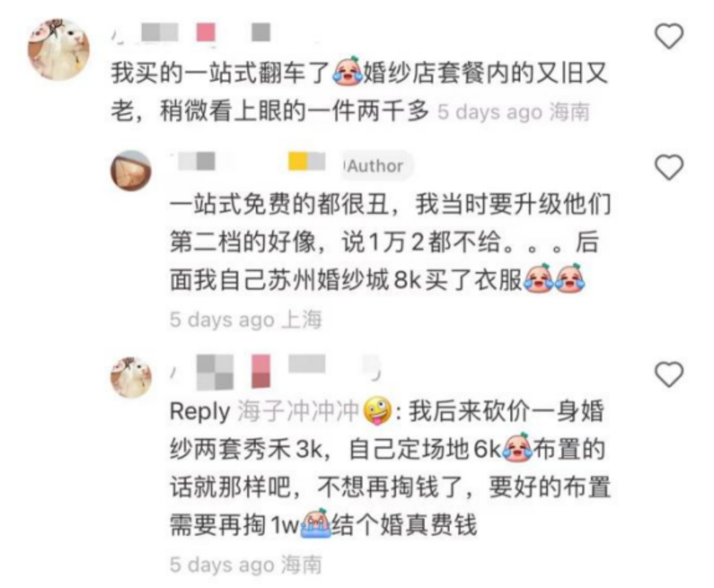Open the top commenter's large avatar
Screen dimensions: 714x588
[x=59, y=50]
